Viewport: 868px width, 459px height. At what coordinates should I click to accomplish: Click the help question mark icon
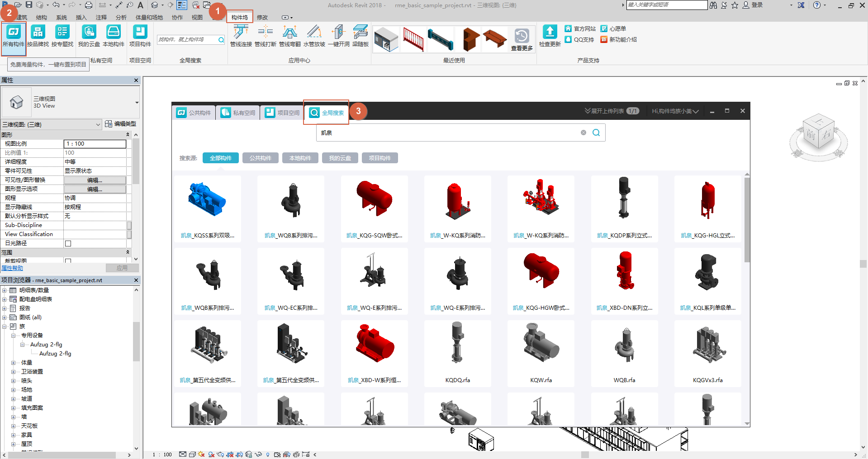pos(817,5)
